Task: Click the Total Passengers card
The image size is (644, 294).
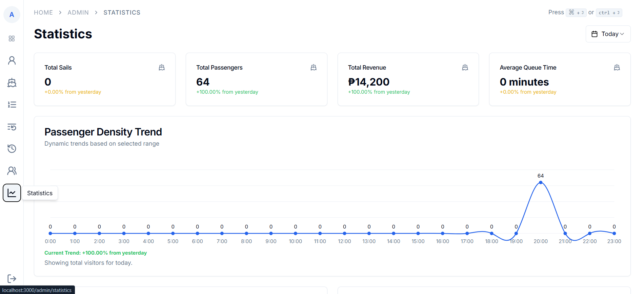Action: (256, 79)
